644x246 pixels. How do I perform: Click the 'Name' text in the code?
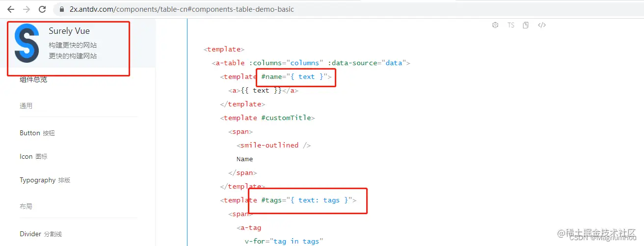[244, 159]
